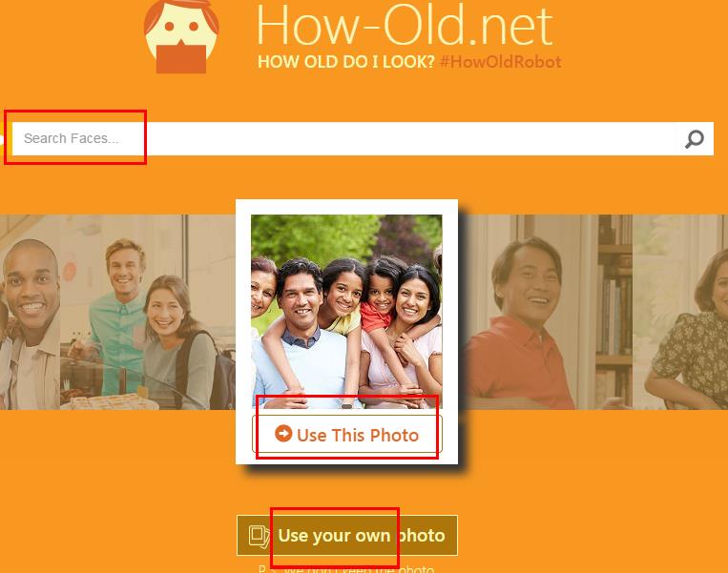The height and width of the screenshot is (573, 728).
Task: Open the #HowOldRobot hashtag link
Action: [x=501, y=62]
